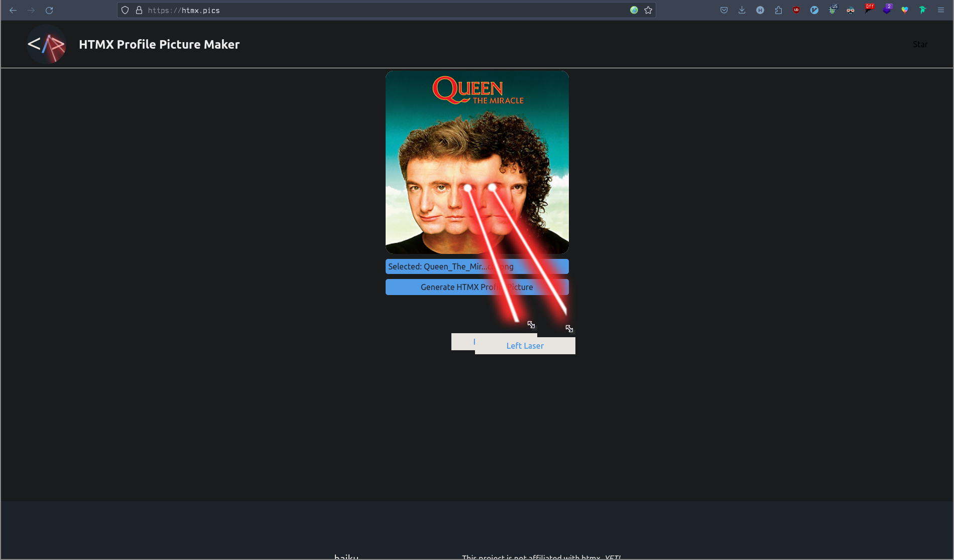This screenshot has width=954, height=560.
Task: Open uBlock Origin extension
Action: click(x=796, y=10)
